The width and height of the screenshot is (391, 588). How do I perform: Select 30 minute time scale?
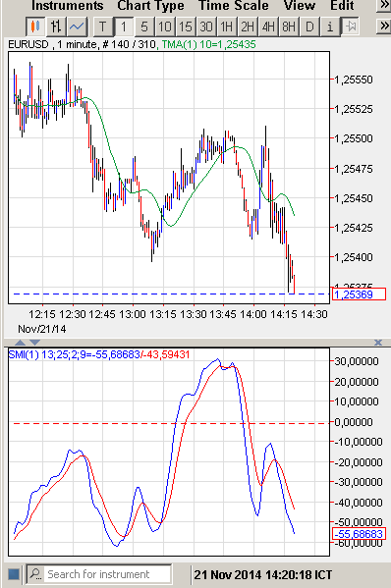point(205,27)
